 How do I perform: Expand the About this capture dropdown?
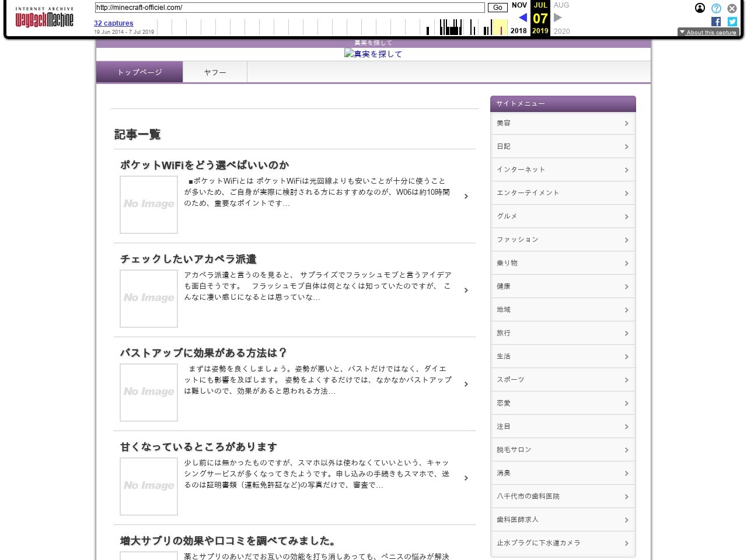[x=708, y=33]
